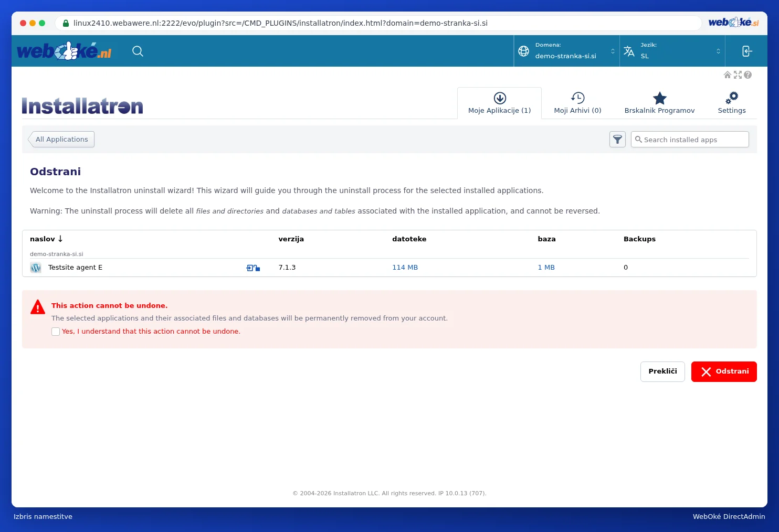Open the help question mark icon

pos(748,75)
